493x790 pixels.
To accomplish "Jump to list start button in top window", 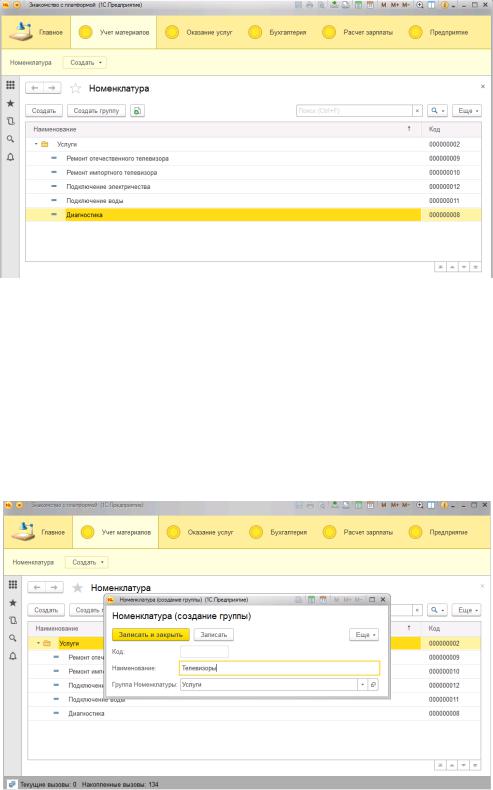I will click(440, 267).
